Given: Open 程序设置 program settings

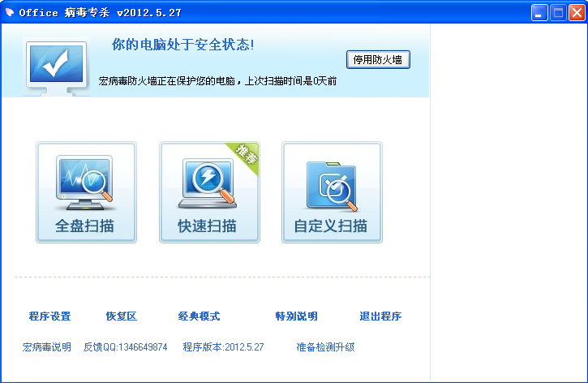Looking at the screenshot, I should tap(49, 316).
